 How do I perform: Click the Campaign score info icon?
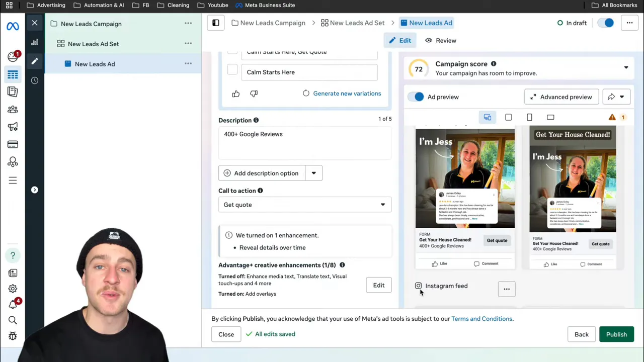click(x=493, y=64)
